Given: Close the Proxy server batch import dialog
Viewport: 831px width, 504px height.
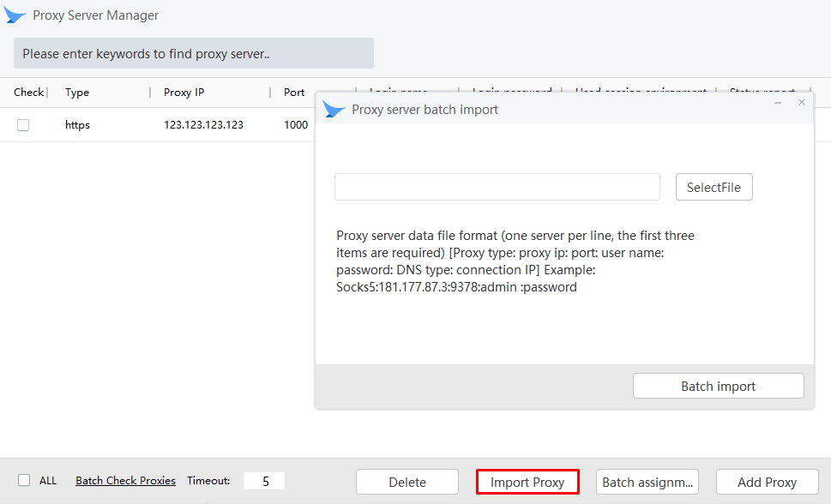Looking at the screenshot, I should [802, 102].
